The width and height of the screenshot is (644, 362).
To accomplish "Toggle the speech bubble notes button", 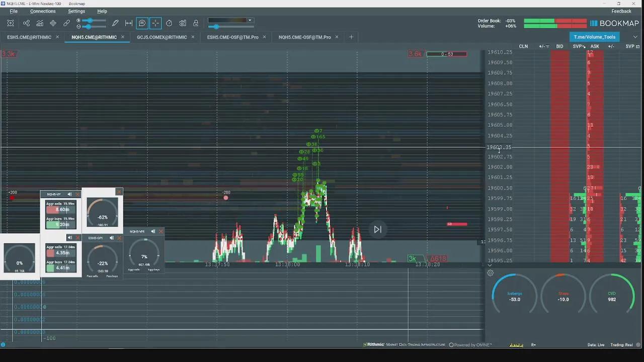I will [142, 23].
